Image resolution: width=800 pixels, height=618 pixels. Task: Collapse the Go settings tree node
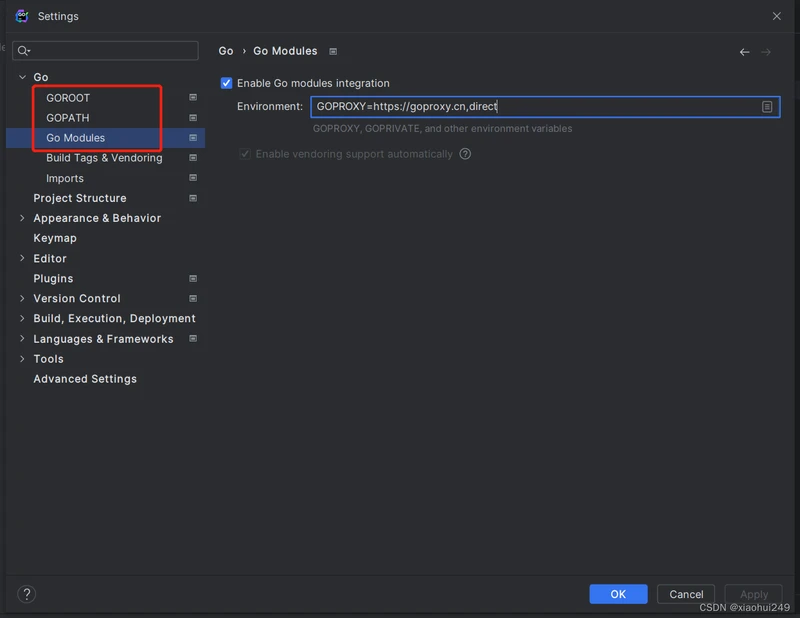coord(22,77)
